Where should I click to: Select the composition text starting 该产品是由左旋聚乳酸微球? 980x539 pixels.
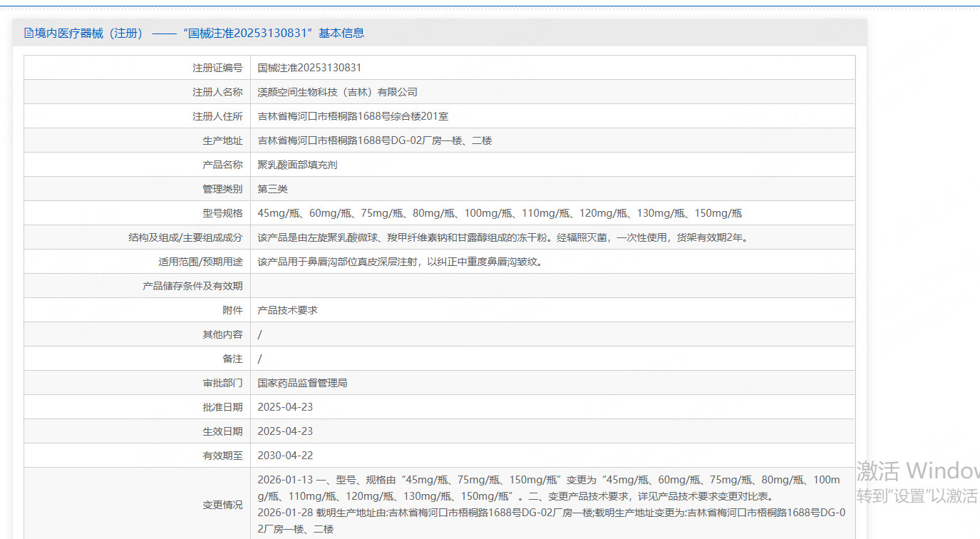pos(502,237)
